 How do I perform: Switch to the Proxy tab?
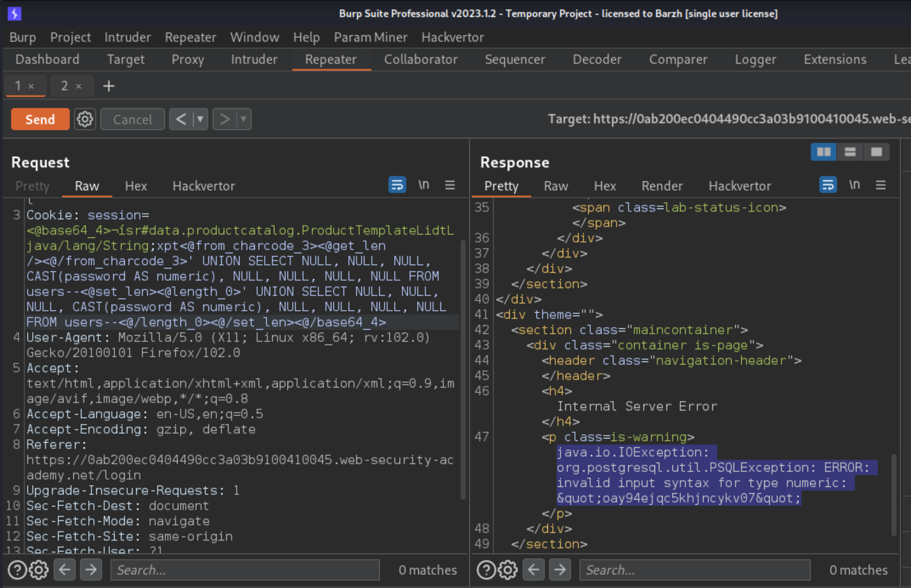(188, 60)
